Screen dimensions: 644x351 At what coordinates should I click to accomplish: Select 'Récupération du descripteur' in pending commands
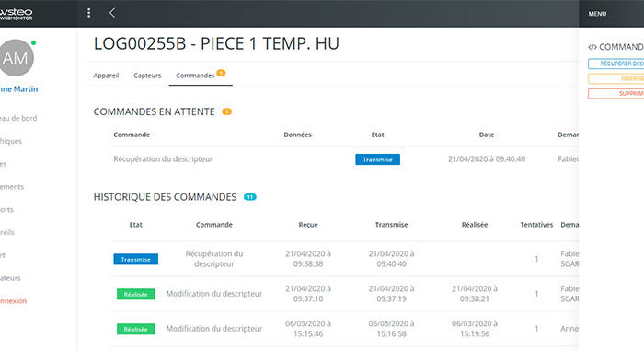(163, 158)
